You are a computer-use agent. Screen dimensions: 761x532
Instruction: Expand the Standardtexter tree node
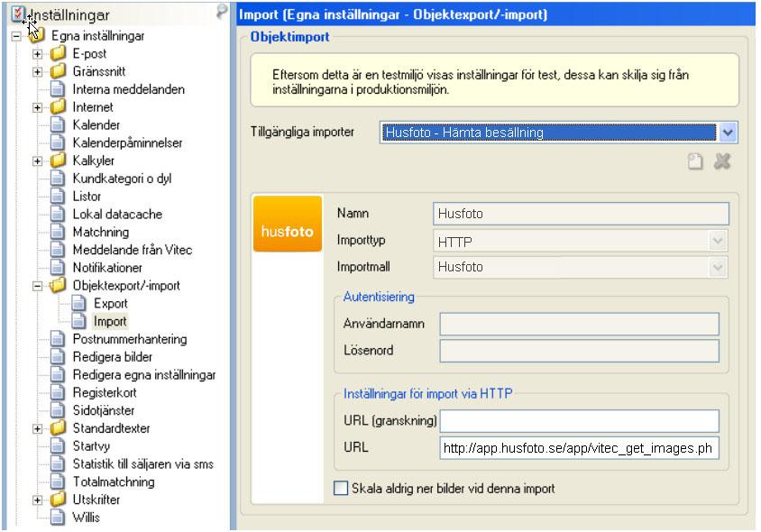coord(37,428)
